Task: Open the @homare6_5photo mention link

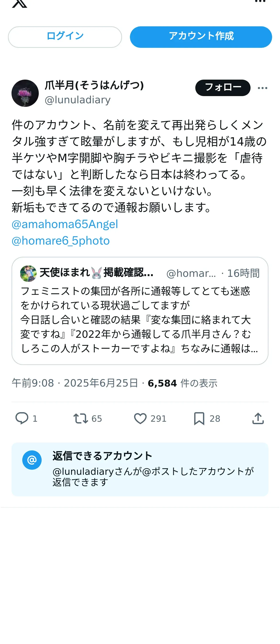Action: [61, 241]
